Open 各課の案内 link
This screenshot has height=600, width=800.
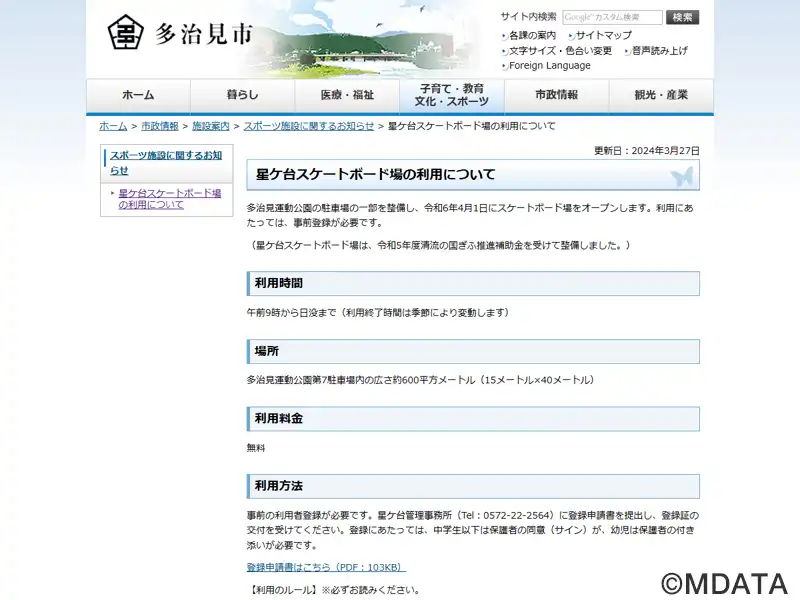[x=532, y=35]
